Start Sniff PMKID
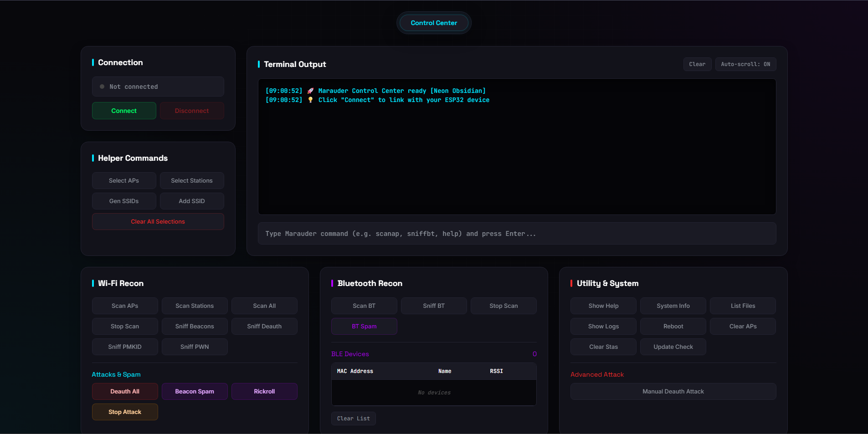 tap(125, 347)
